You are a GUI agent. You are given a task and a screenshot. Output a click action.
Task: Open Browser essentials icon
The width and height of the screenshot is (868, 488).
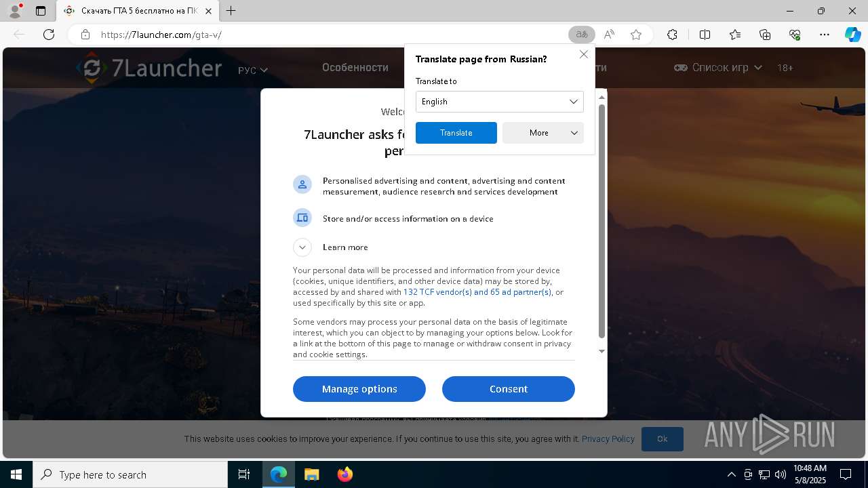(795, 35)
